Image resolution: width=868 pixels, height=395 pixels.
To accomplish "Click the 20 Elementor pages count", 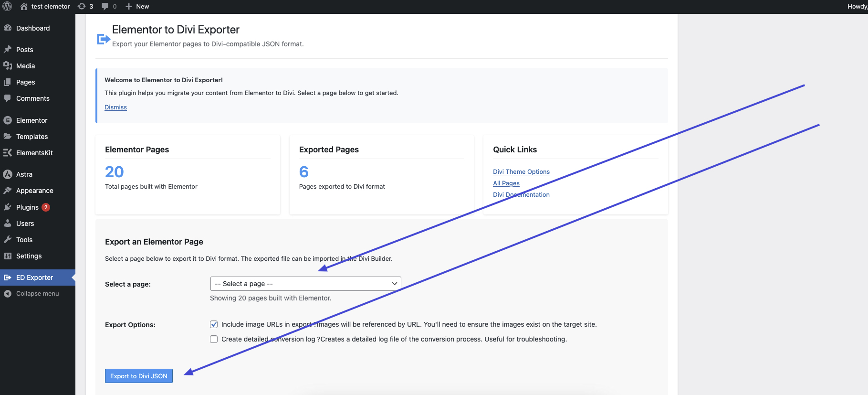I will pos(115,171).
